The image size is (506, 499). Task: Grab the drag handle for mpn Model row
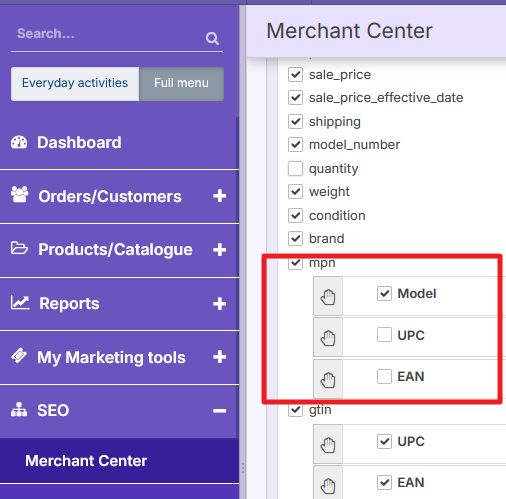328,296
